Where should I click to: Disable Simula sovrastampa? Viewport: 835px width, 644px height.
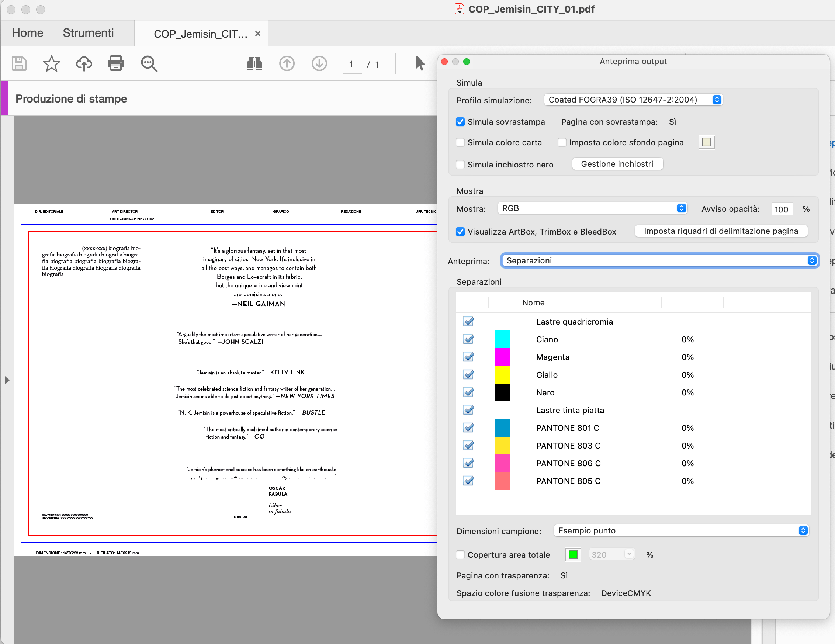(x=460, y=122)
